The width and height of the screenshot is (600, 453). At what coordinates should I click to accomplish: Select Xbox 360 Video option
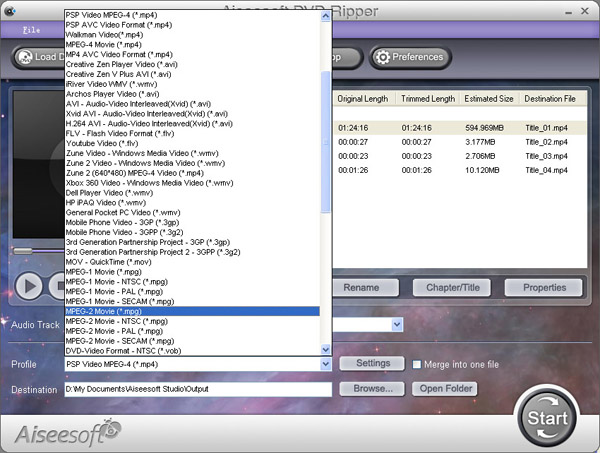(x=192, y=183)
